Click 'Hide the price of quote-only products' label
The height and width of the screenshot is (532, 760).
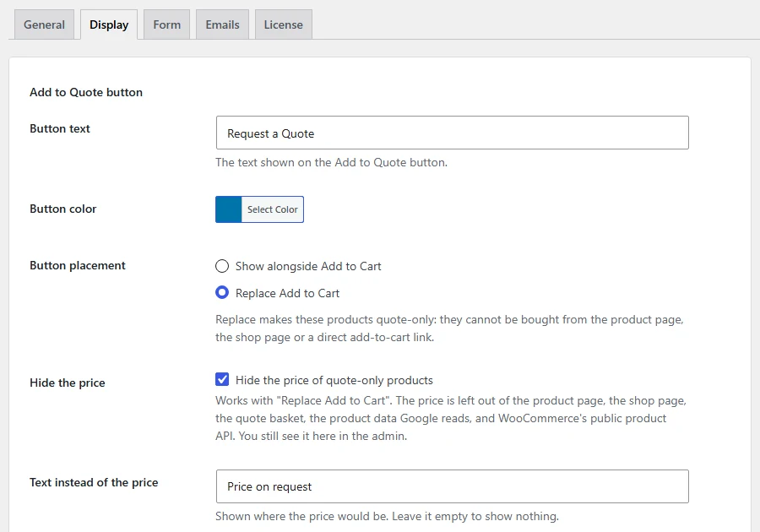(x=334, y=380)
